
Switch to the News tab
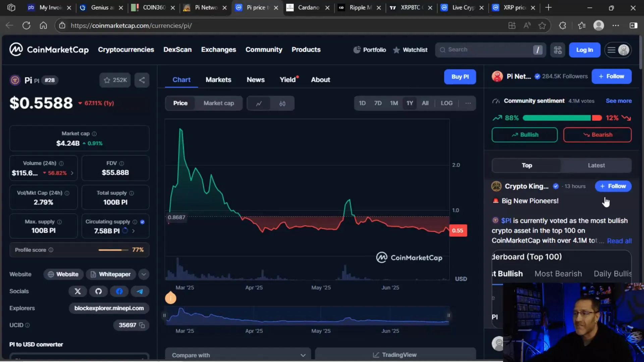(x=256, y=80)
